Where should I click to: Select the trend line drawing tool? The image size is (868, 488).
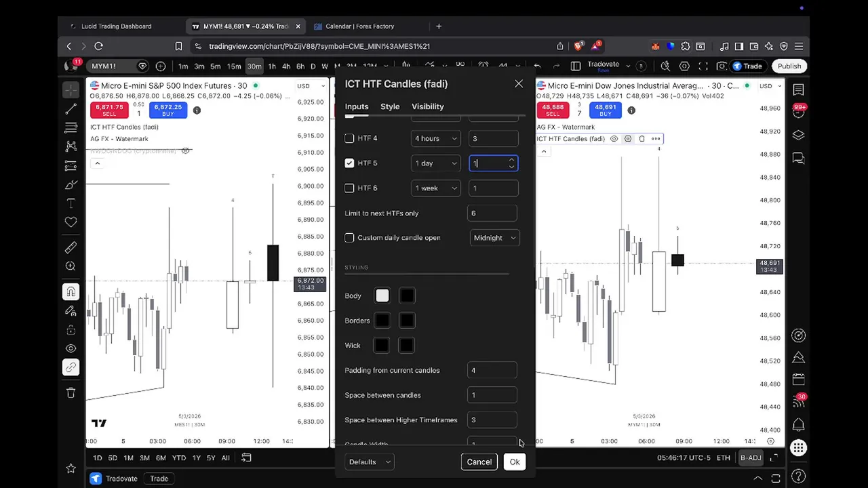click(71, 109)
